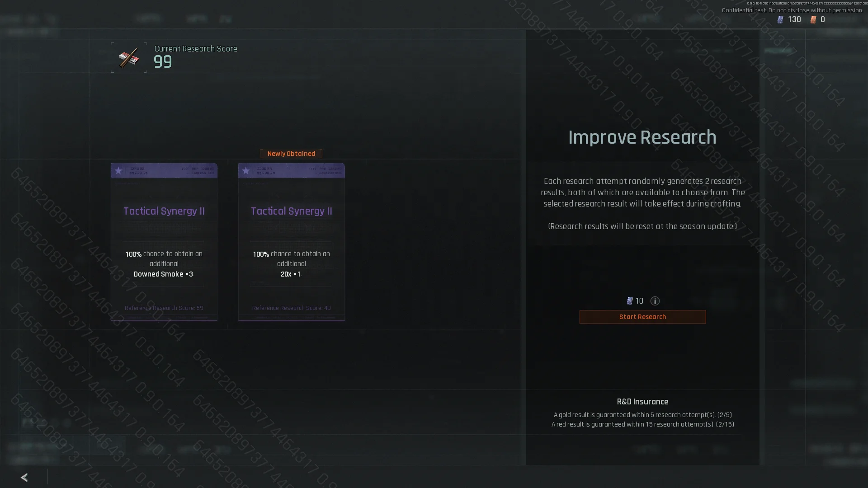
Task: Click the blue currency icon showing 130
Action: pyautogui.click(x=780, y=19)
